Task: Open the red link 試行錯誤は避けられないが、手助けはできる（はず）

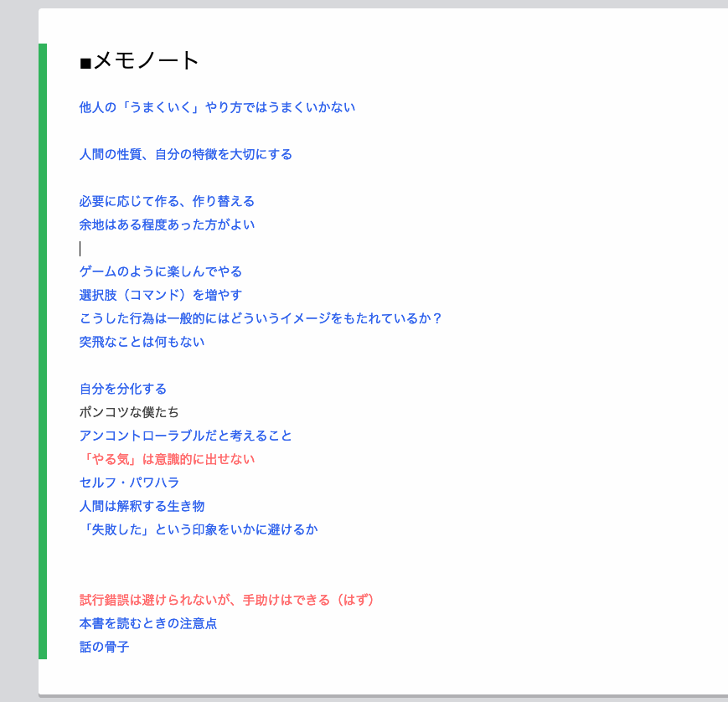Action: [226, 600]
